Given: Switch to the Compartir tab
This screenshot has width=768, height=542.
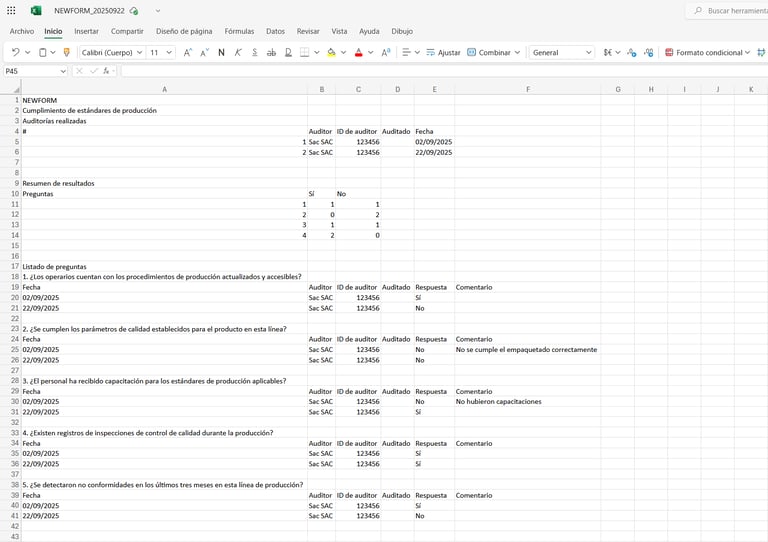Looking at the screenshot, I should (127, 31).
